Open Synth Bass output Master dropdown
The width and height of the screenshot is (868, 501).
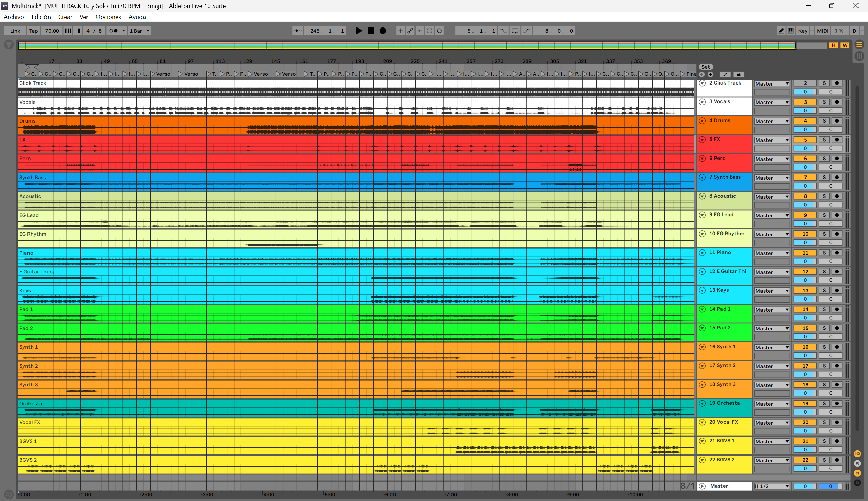(772, 178)
